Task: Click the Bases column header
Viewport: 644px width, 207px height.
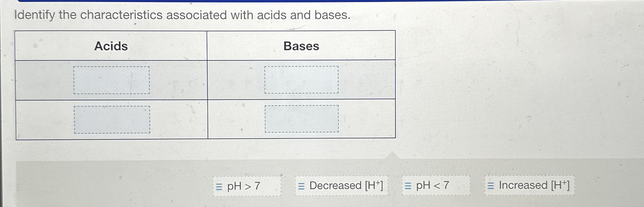Action: pos(301,46)
